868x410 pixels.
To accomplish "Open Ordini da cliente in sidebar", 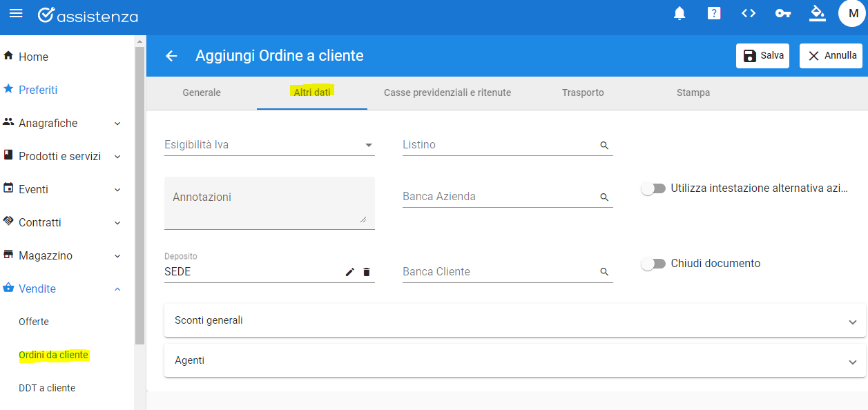I will pos(54,355).
